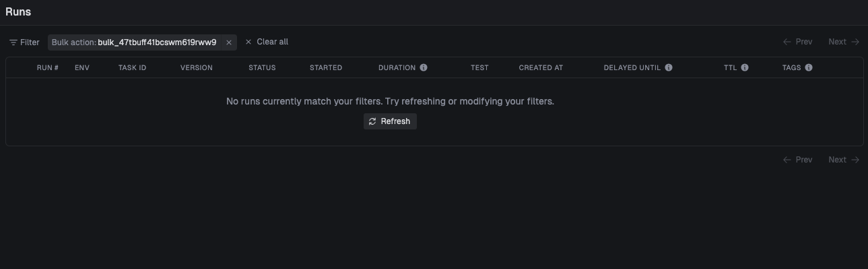Go to Prev page at top
The image size is (868, 269).
click(x=798, y=42)
